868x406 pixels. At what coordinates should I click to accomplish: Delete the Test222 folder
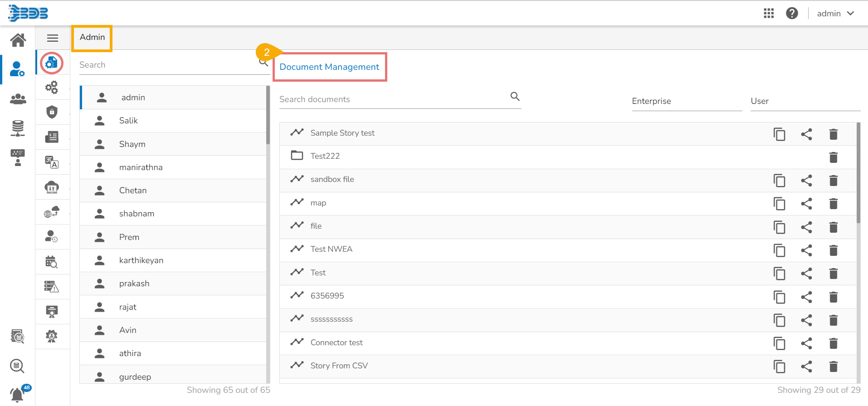[833, 157]
